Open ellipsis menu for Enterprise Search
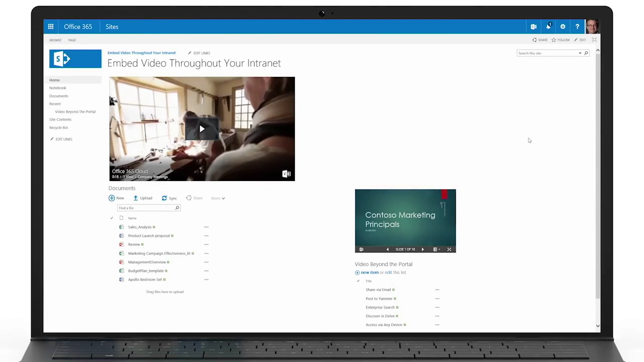The width and height of the screenshot is (644, 362). (437, 307)
